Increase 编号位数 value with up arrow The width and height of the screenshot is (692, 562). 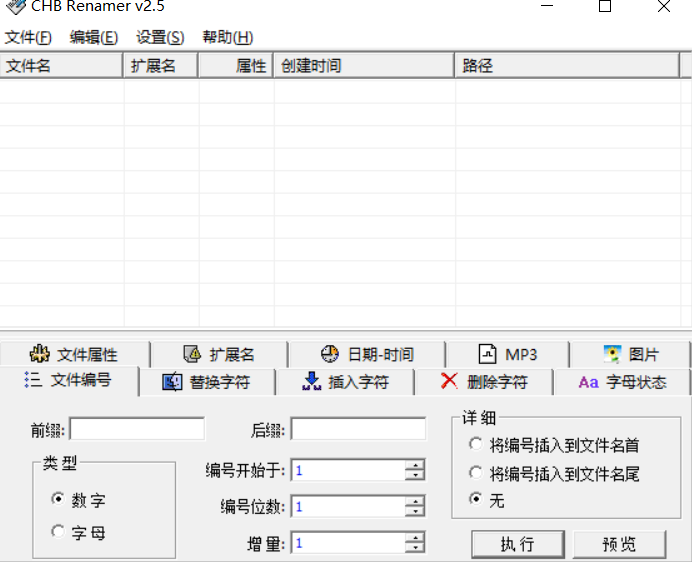[414, 501]
